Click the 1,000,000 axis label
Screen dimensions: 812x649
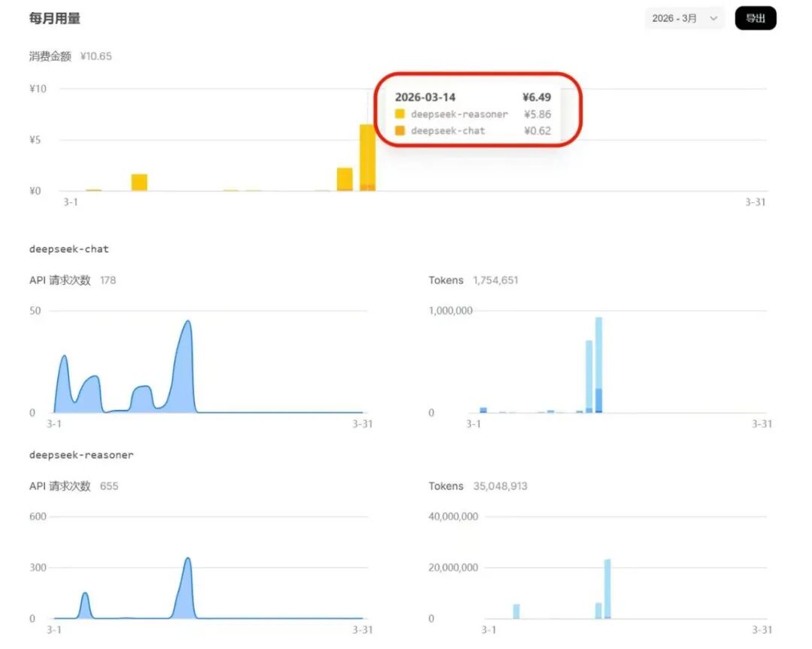point(450,311)
